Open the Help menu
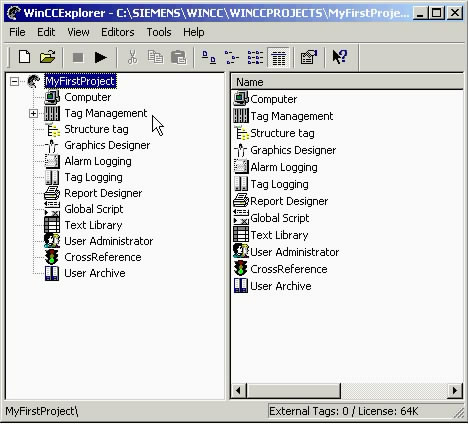The image size is (468, 424). (194, 32)
